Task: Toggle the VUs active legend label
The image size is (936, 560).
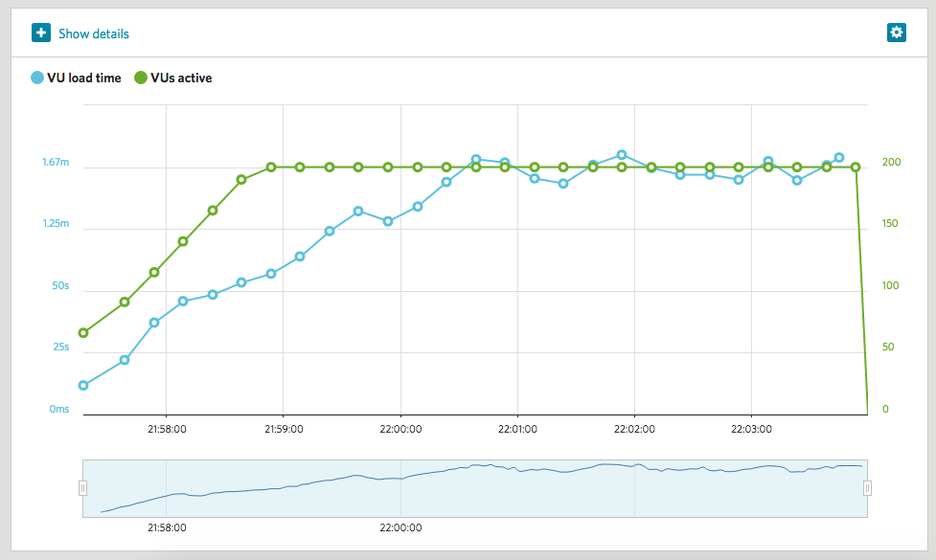Action: [181, 78]
